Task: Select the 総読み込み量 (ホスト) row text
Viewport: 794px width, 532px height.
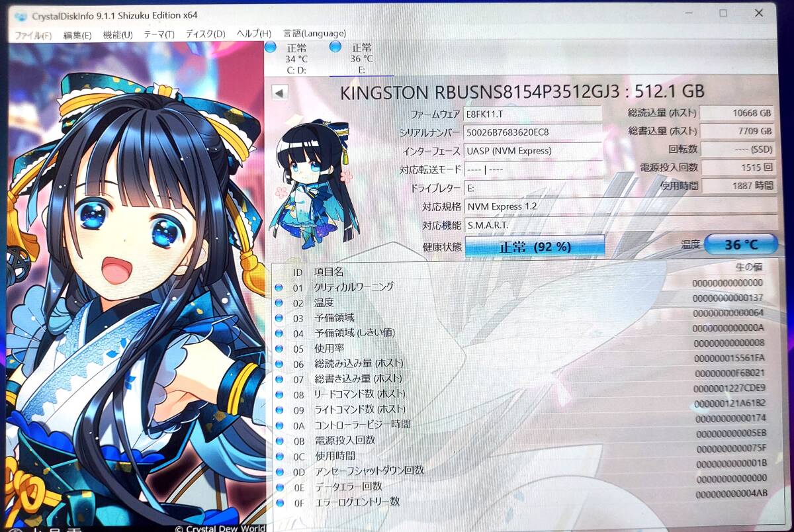Action: 358,363
